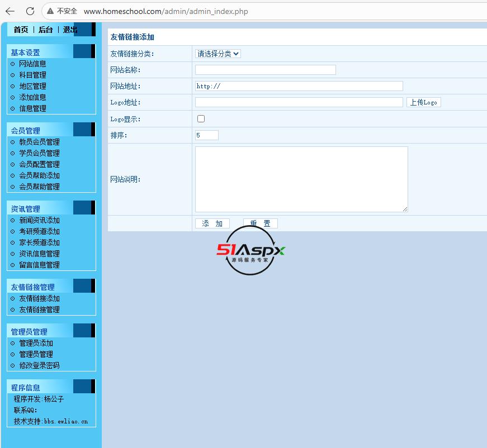Viewport: 487px width, 448px height.
Task: Open 会员帮助添加 link
Action: (40, 175)
